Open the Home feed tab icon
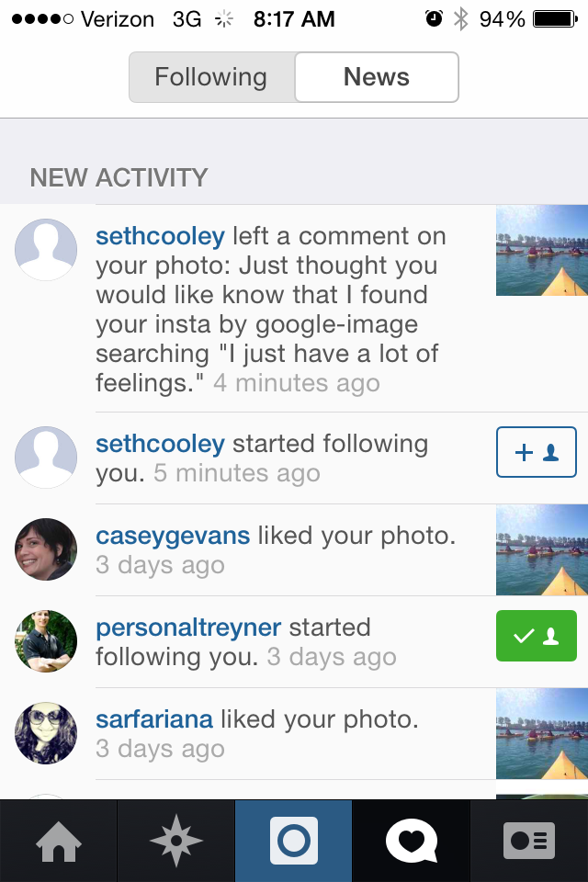The width and height of the screenshot is (588, 882). click(59, 842)
